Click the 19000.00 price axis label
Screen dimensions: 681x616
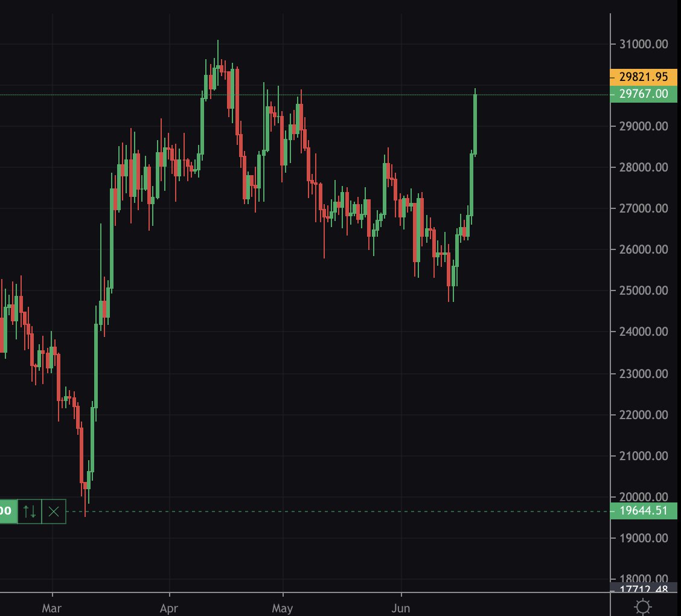tap(643, 538)
